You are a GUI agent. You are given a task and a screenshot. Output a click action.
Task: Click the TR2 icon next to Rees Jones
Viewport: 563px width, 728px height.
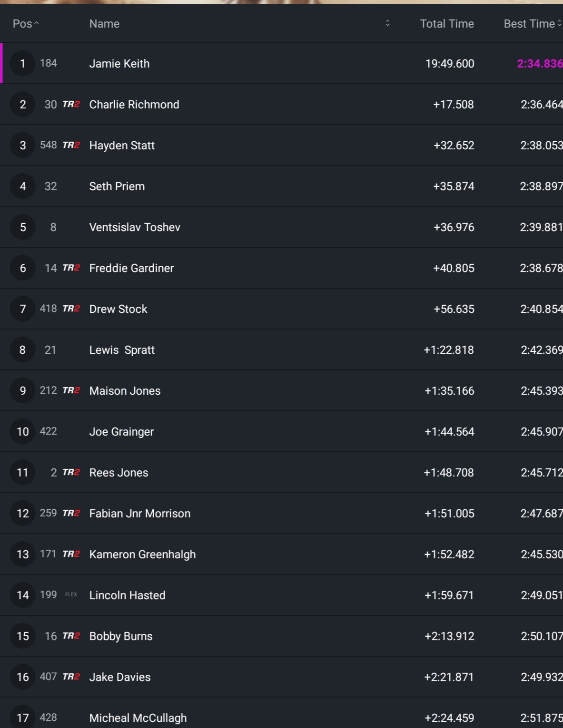pos(71,472)
